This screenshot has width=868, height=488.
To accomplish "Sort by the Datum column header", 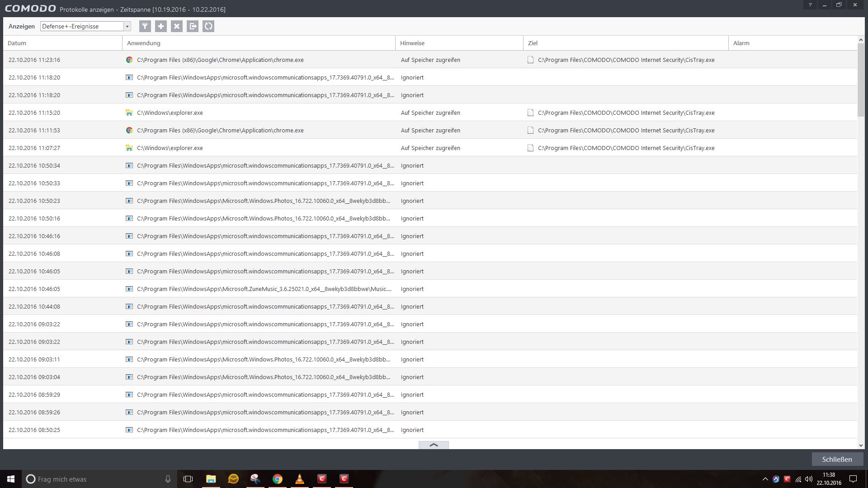I will (17, 43).
